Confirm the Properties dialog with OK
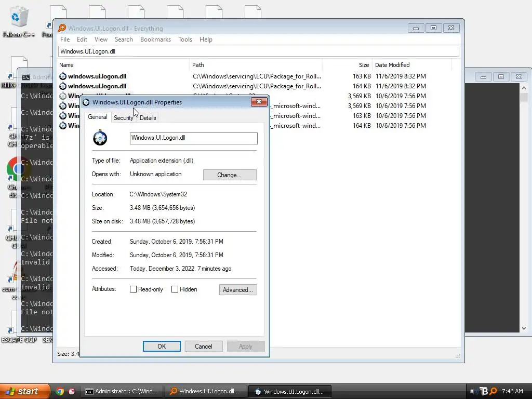 (x=162, y=346)
